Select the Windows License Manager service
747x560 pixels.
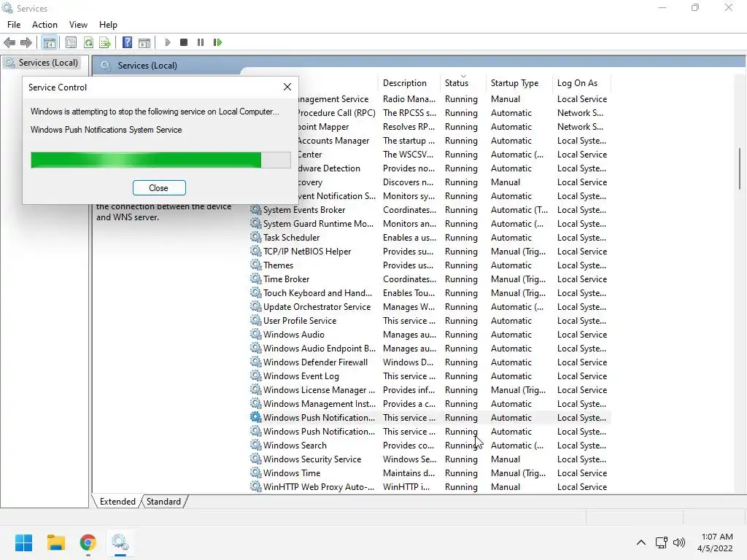coord(430,389)
